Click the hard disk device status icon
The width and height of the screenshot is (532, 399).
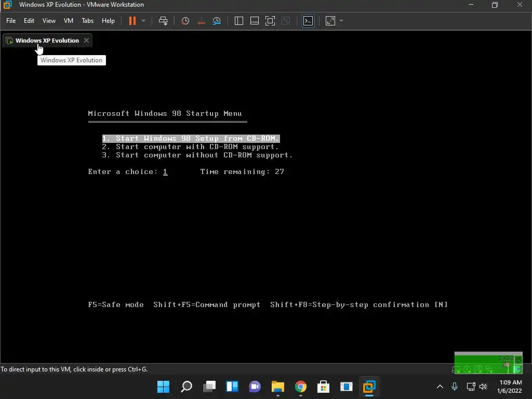pos(456,369)
